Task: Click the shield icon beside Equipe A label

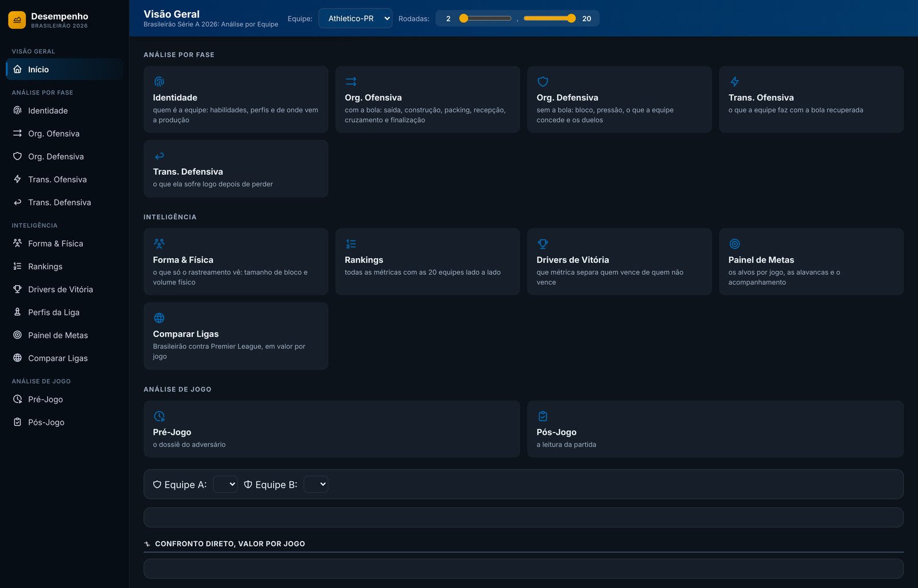Action: (157, 485)
